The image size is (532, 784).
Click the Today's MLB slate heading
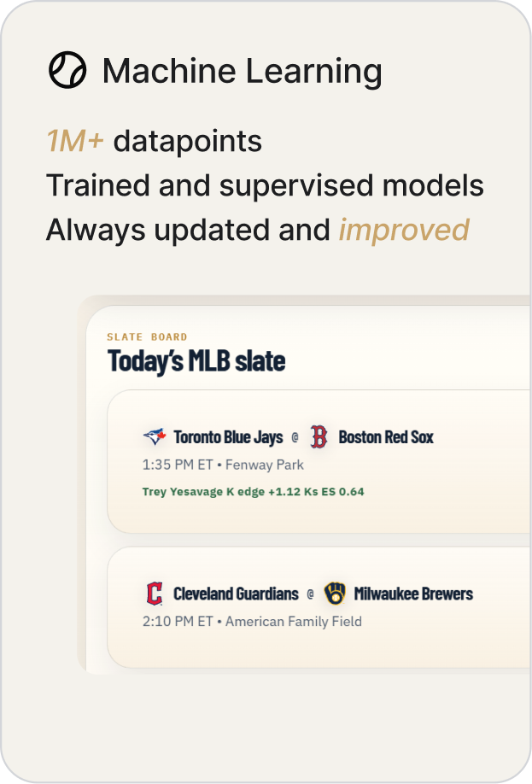(196, 361)
